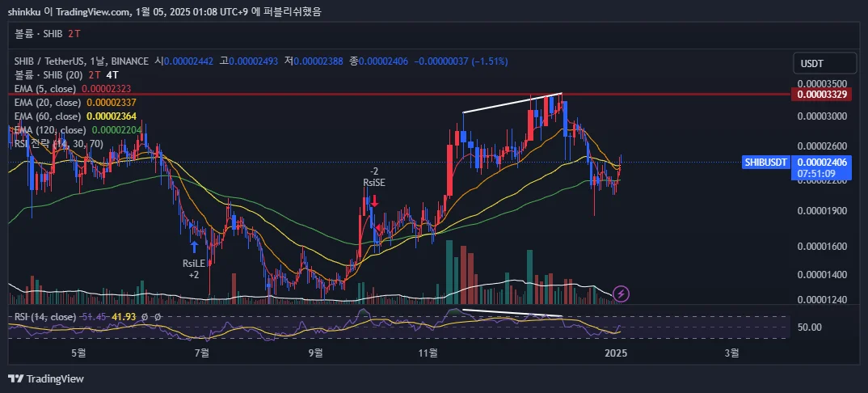
Task: Click the 3월 time axis label
Action: click(732, 352)
